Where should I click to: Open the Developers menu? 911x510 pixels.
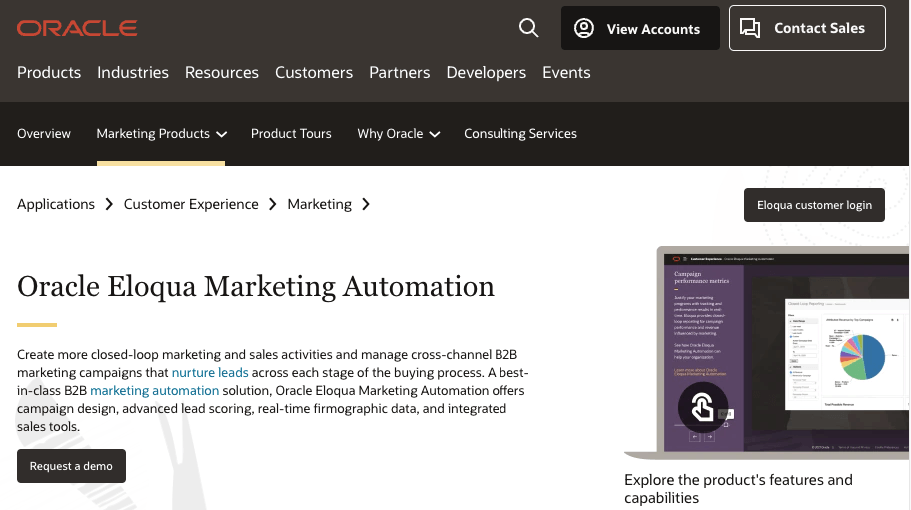(486, 73)
